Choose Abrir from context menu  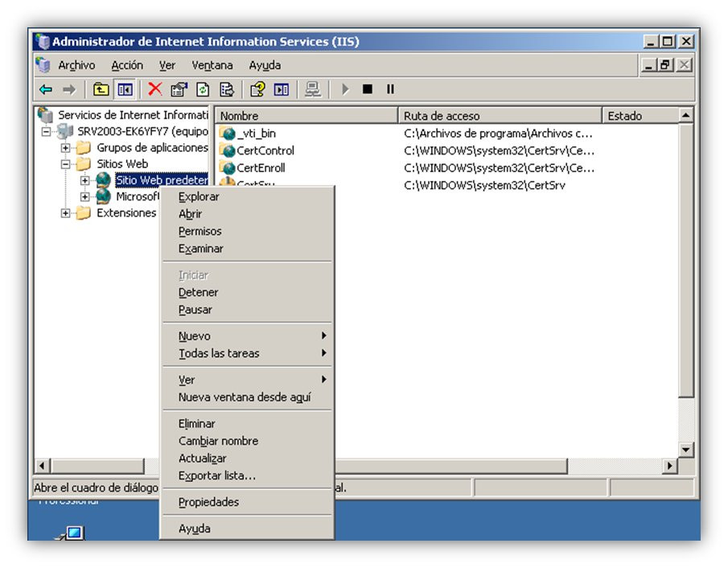click(x=247, y=214)
